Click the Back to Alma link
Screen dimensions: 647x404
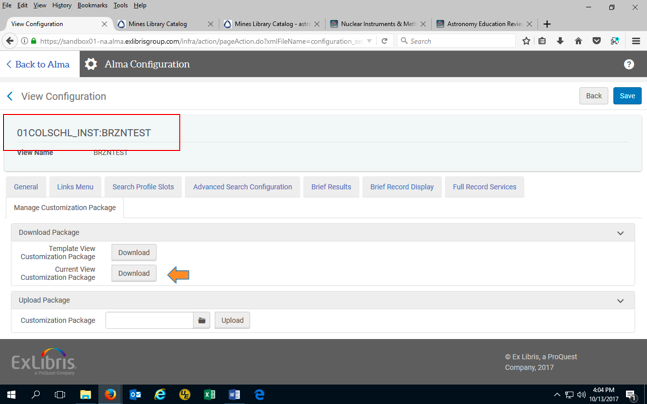click(38, 64)
